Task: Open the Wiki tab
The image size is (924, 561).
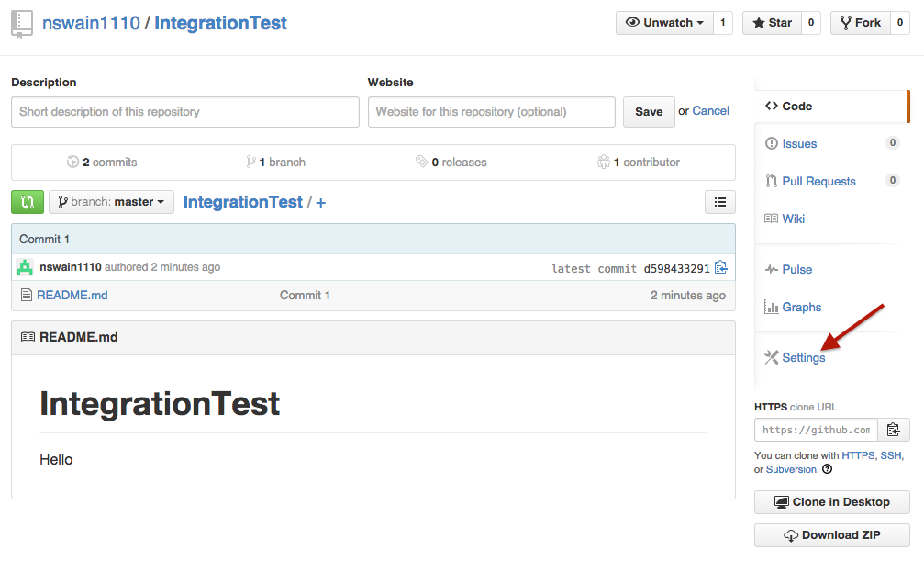Action: click(x=793, y=219)
